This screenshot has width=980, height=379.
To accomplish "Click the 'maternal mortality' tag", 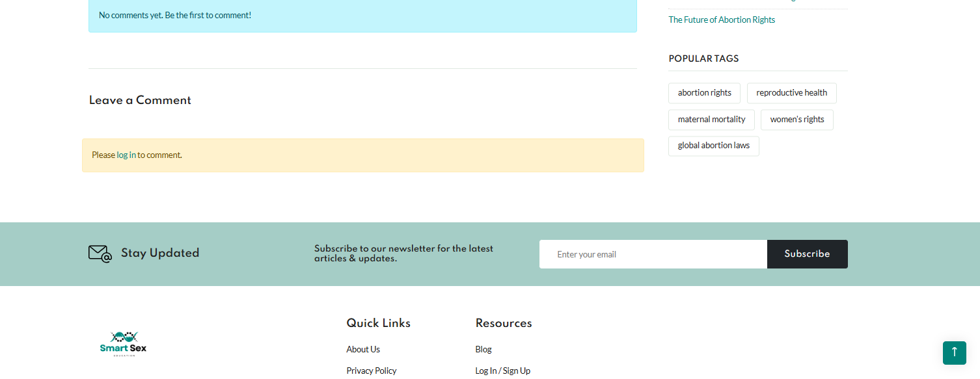I will pos(711,119).
